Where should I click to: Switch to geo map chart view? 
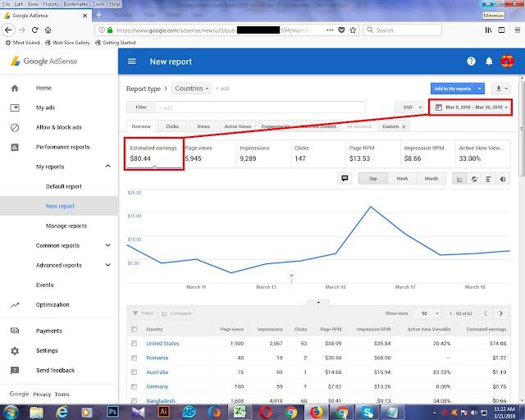(474, 179)
